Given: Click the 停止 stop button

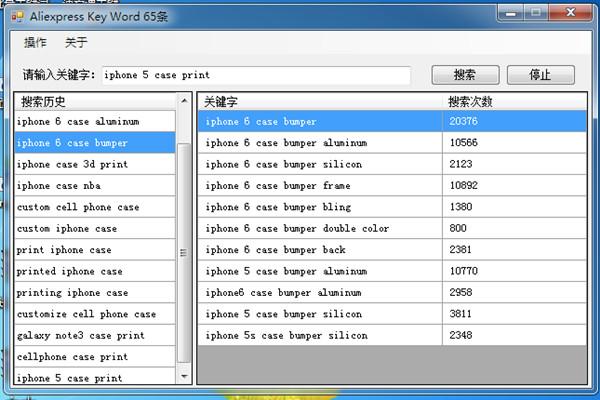Looking at the screenshot, I should tap(541, 75).
